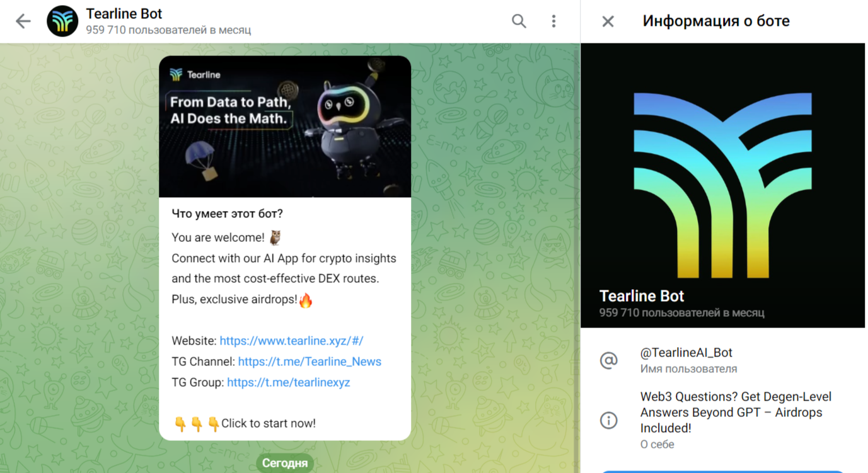The width and height of the screenshot is (868, 473).
Task: Open the three-dot more options menu
Action: click(x=553, y=21)
